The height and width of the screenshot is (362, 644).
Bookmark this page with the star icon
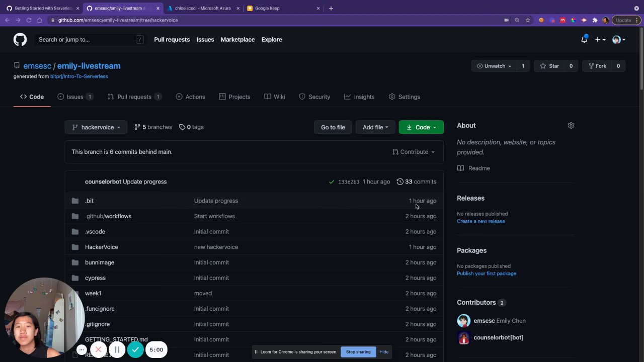click(528, 20)
